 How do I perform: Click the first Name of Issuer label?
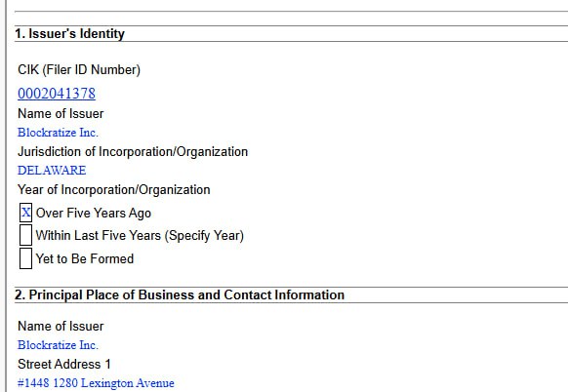tap(61, 114)
